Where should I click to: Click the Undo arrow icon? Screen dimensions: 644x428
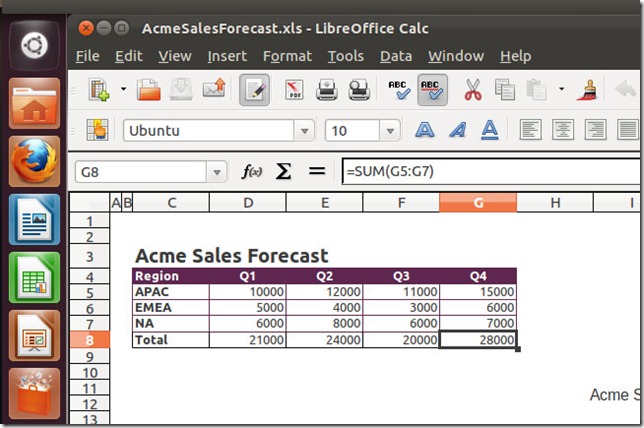pyautogui.click(x=625, y=89)
